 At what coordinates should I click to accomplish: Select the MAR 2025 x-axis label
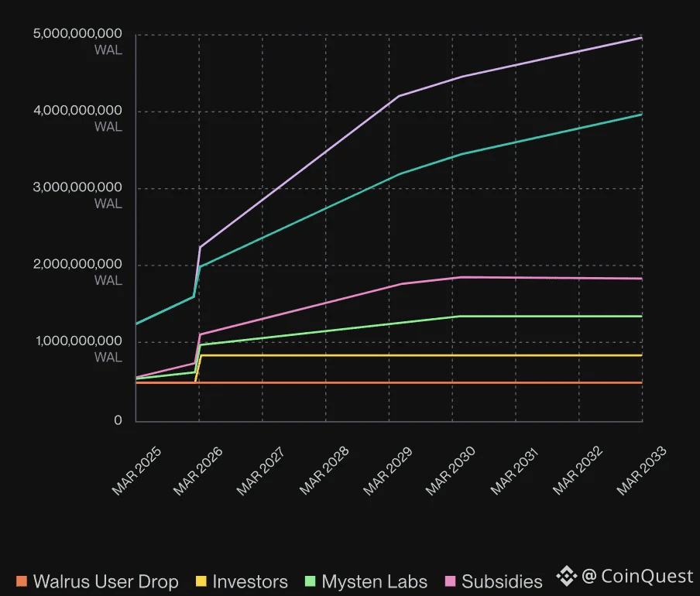coord(134,471)
